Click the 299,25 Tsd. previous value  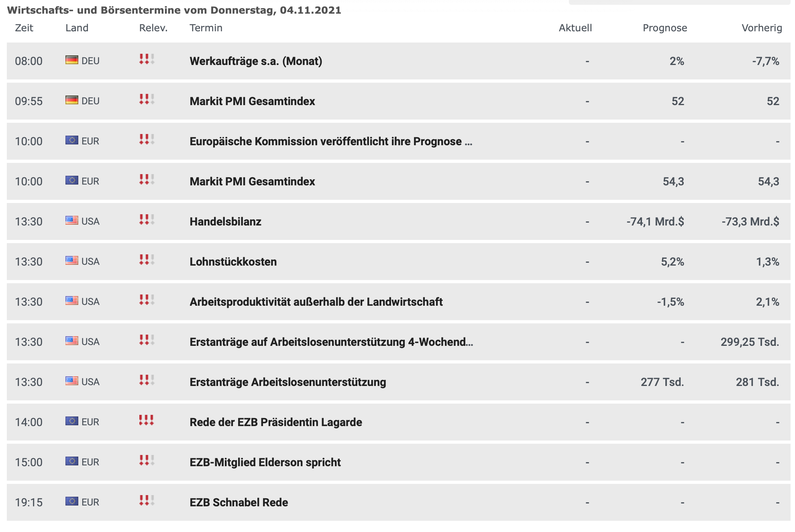tap(750, 342)
